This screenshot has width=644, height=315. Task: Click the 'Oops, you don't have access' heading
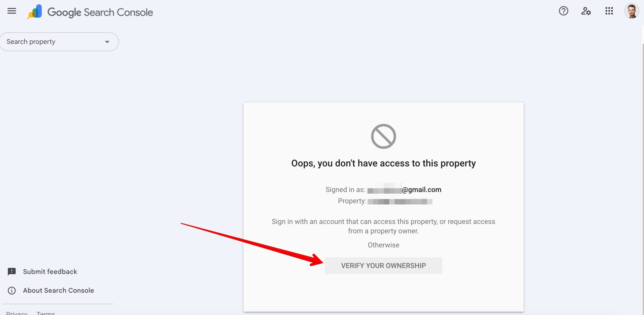point(383,164)
